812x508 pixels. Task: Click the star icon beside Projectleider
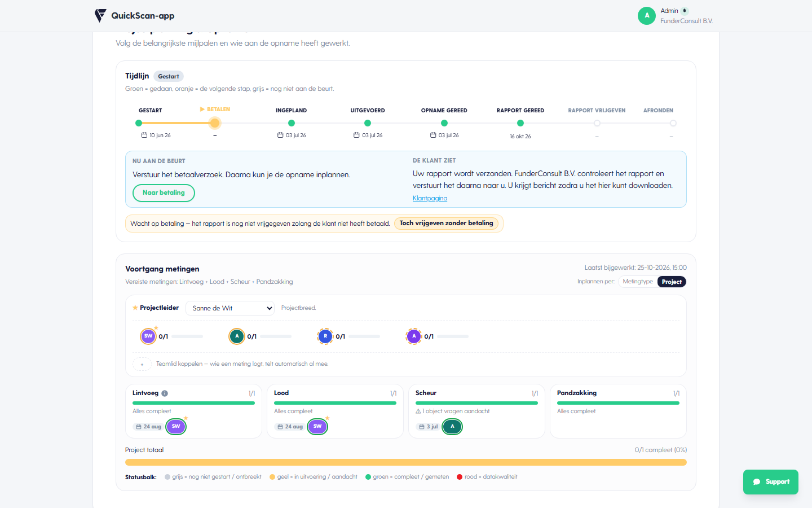coord(135,308)
